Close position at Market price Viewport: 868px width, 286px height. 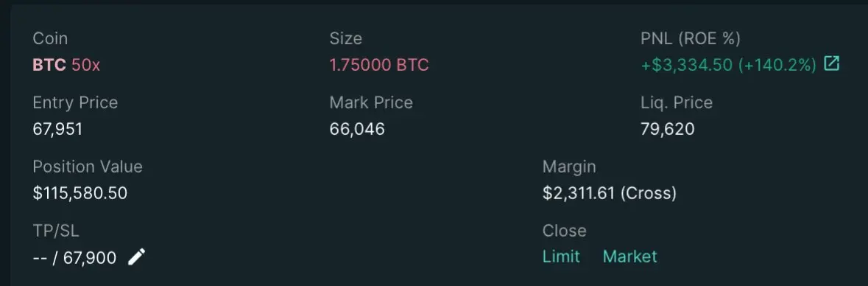point(630,257)
